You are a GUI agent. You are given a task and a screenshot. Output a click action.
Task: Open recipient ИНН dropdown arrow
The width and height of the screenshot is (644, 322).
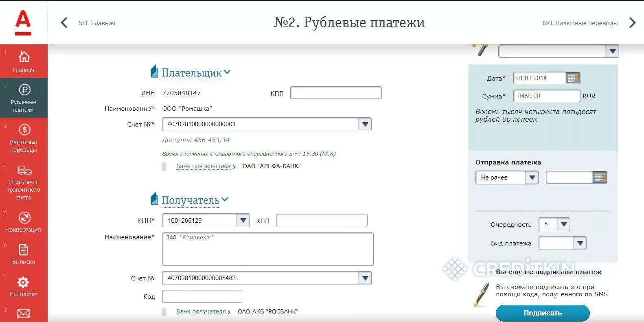click(243, 220)
